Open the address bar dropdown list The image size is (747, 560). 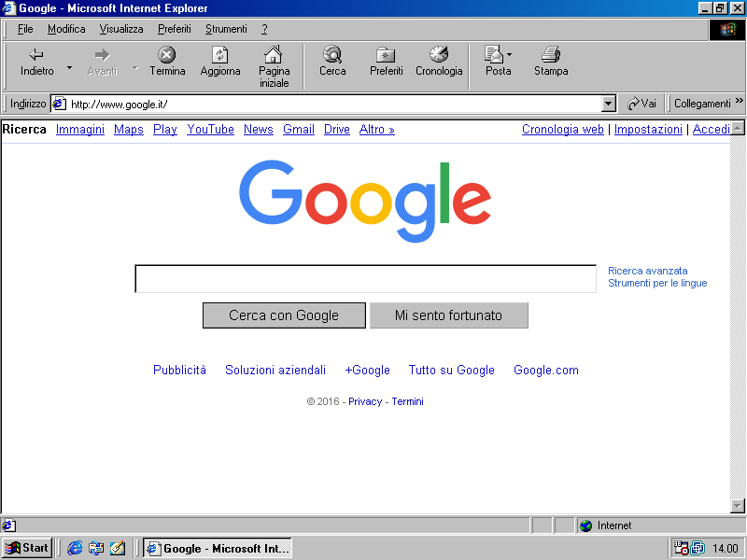[x=609, y=104]
